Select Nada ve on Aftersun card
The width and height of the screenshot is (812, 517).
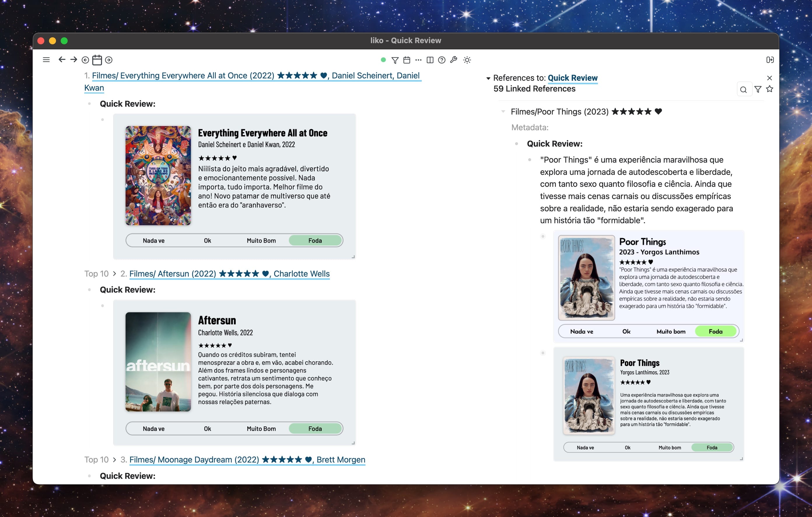coord(153,428)
